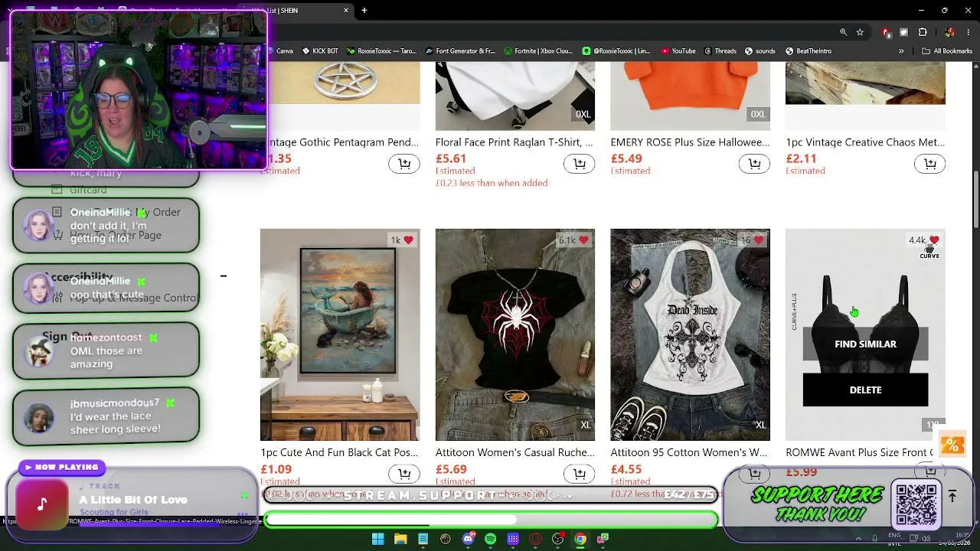980x551 pixels.
Task: Open Discord from the taskbar
Action: [x=468, y=539]
